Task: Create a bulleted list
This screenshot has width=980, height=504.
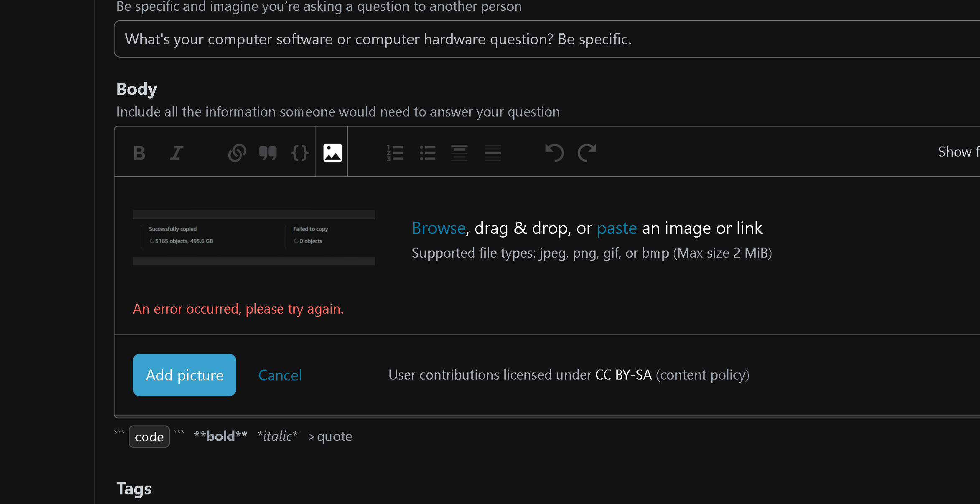Action: coord(428,153)
